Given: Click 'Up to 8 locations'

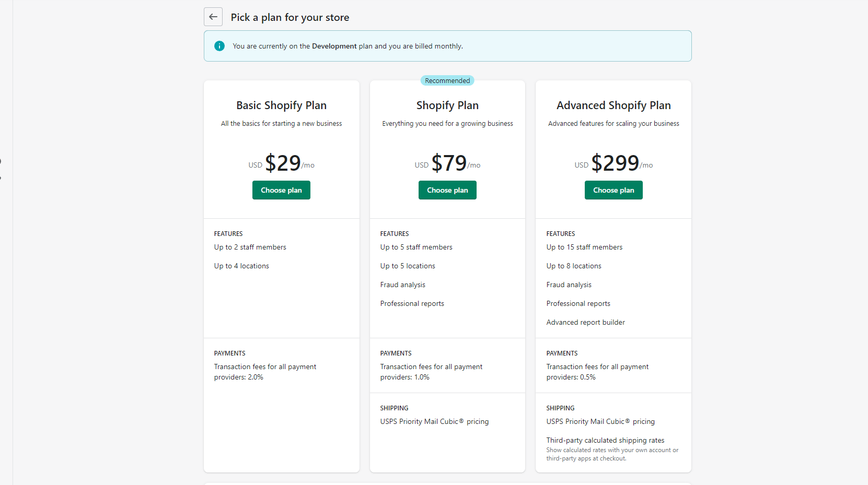Looking at the screenshot, I should tap(574, 266).
